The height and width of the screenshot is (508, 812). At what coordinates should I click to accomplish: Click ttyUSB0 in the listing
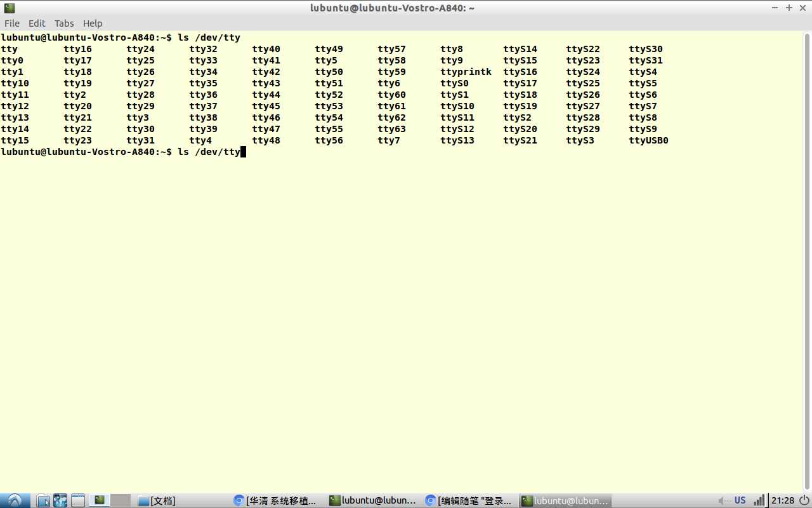click(648, 140)
